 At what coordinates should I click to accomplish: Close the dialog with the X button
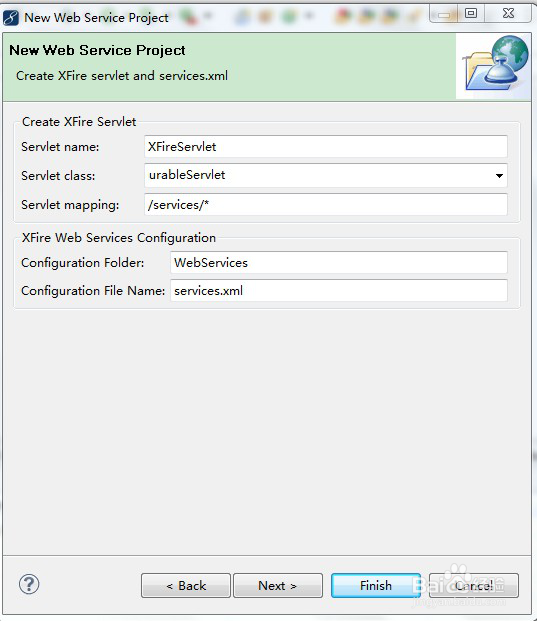[508, 13]
